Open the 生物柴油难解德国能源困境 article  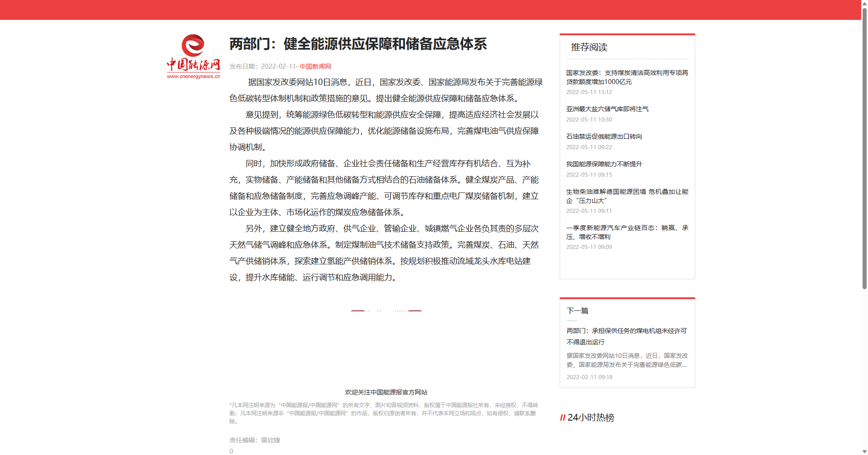pyautogui.click(x=627, y=196)
